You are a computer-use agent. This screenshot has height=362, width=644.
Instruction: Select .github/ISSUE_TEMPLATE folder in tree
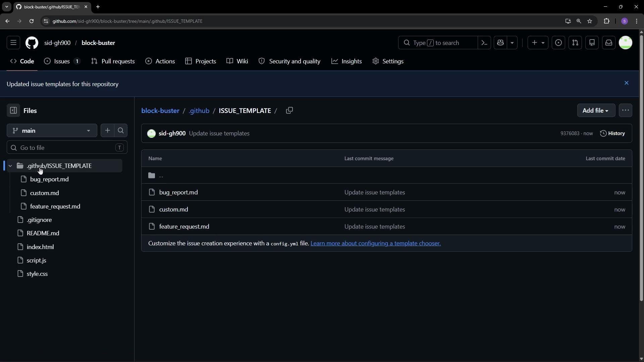[x=64, y=166]
